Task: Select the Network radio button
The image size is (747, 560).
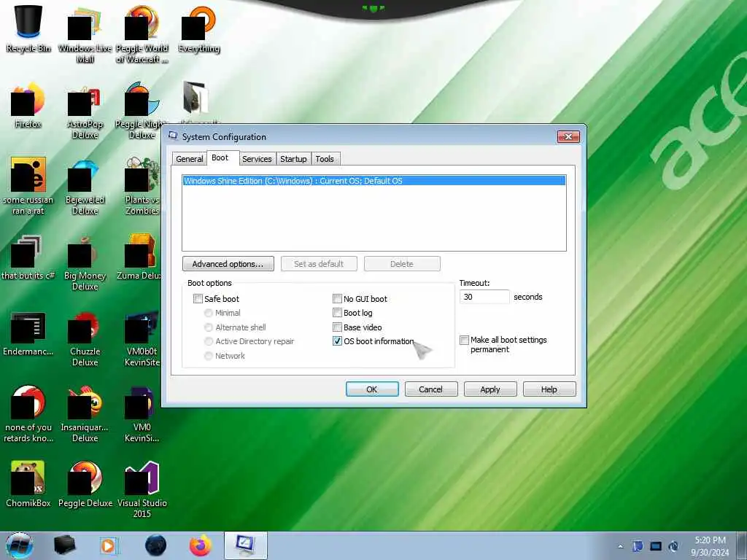Action: pos(208,356)
